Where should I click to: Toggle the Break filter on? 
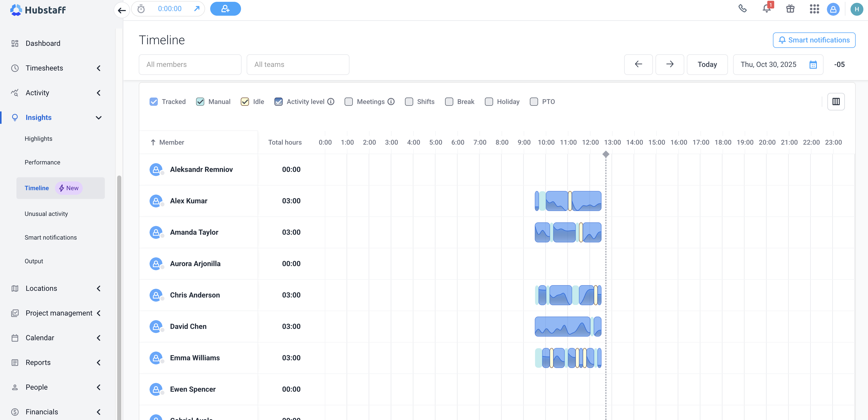pyautogui.click(x=449, y=102)
